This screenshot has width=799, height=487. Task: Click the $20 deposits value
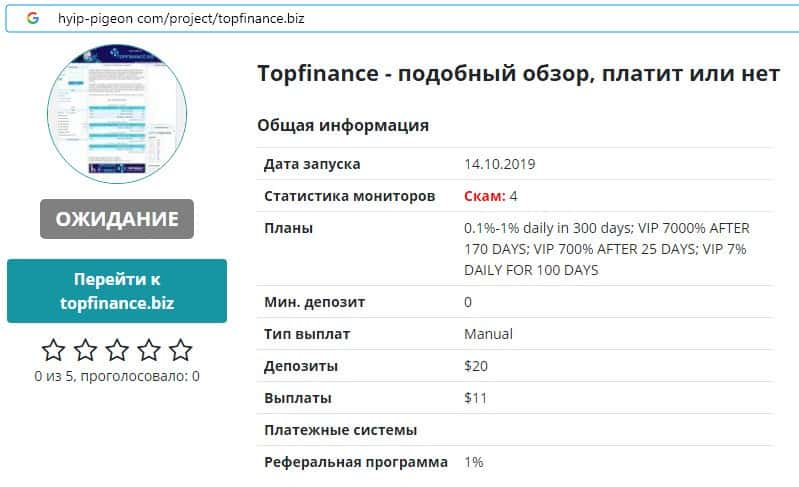[476, 366]
